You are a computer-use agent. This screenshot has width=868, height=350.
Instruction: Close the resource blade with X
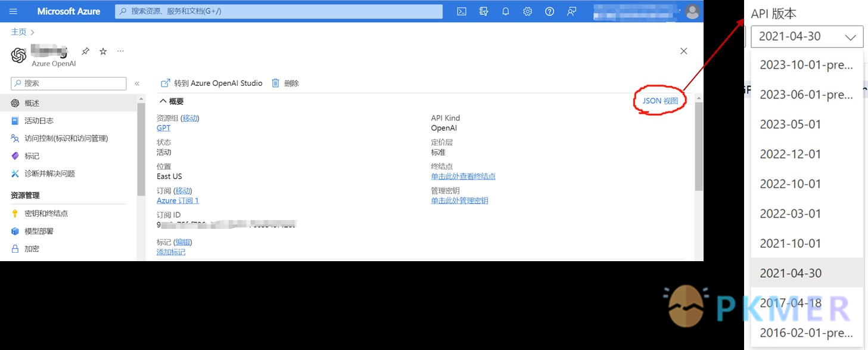(x=684, y=51)
